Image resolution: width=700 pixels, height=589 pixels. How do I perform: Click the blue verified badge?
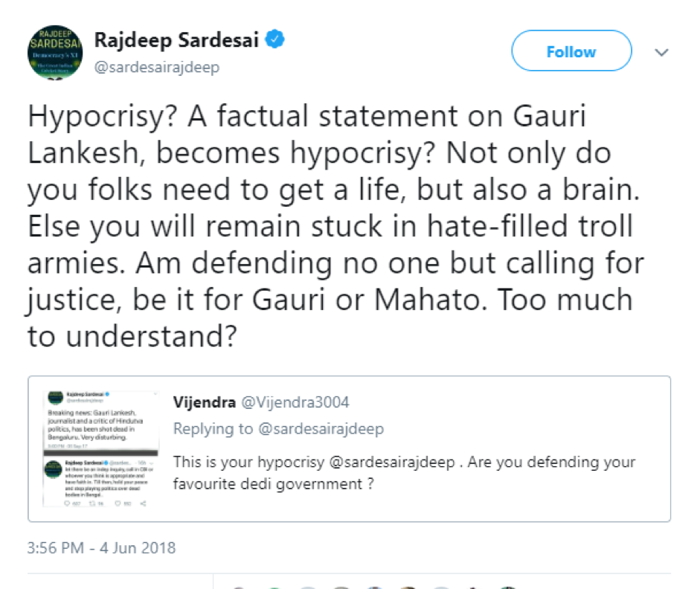[273, 41]
